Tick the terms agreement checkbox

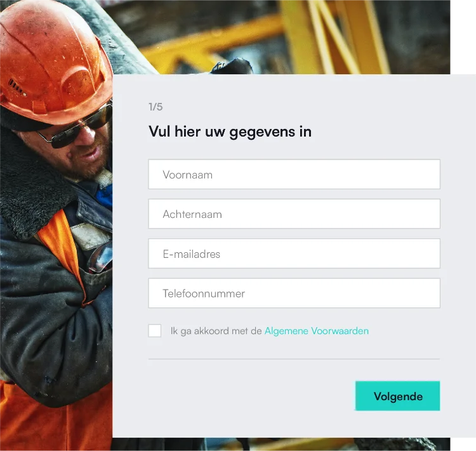(154, 330)
